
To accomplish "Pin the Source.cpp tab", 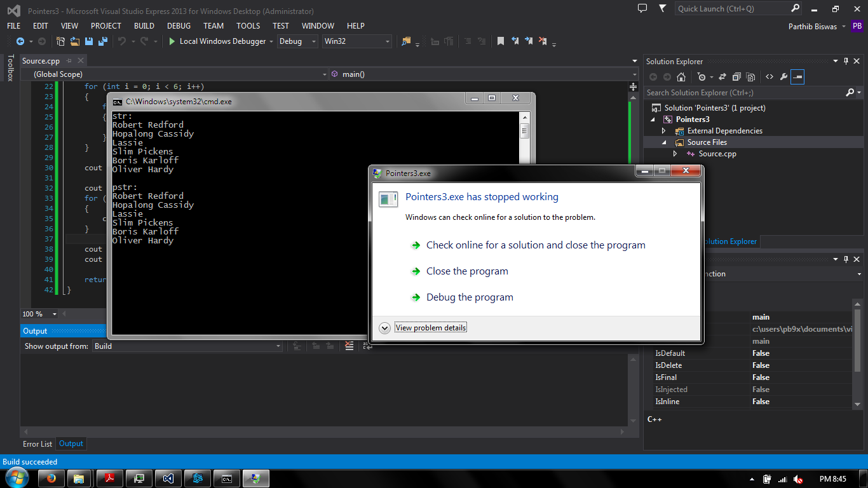I will pos(69,61).
